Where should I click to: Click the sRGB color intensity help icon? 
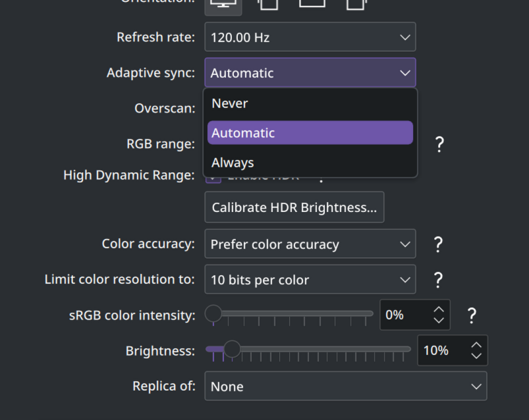472,315
